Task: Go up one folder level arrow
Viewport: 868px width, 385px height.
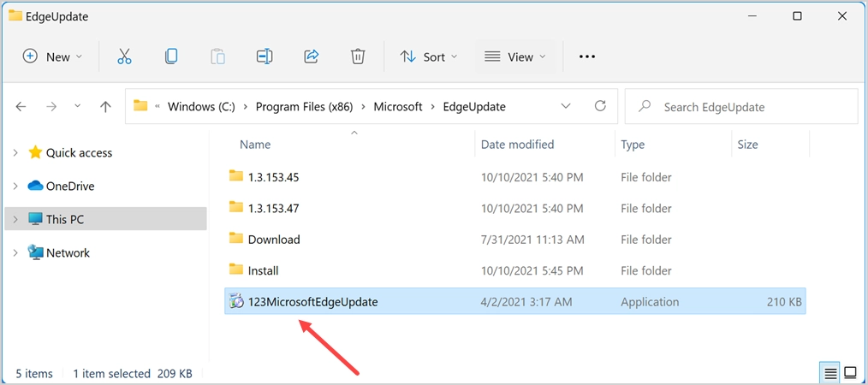Action: [105, 107]
